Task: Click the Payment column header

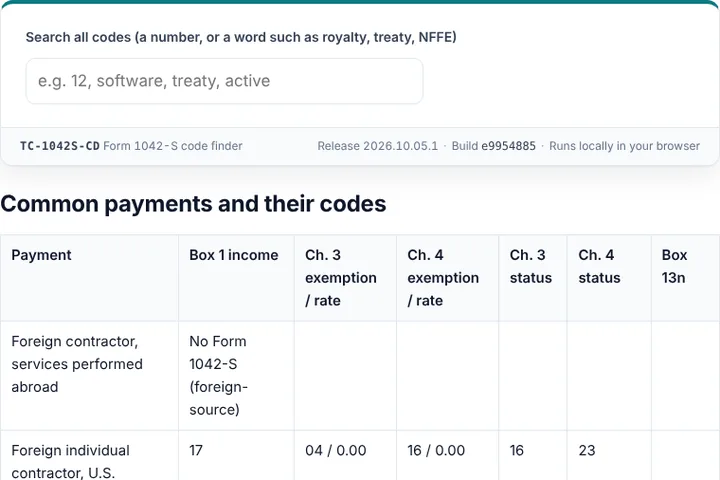Action: point(89,278)
